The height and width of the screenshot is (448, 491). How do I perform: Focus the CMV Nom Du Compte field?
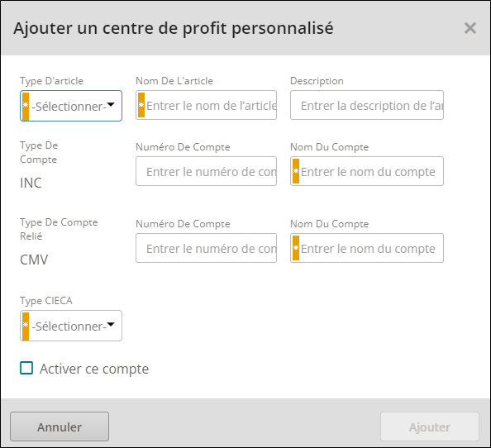click(367, 248)
